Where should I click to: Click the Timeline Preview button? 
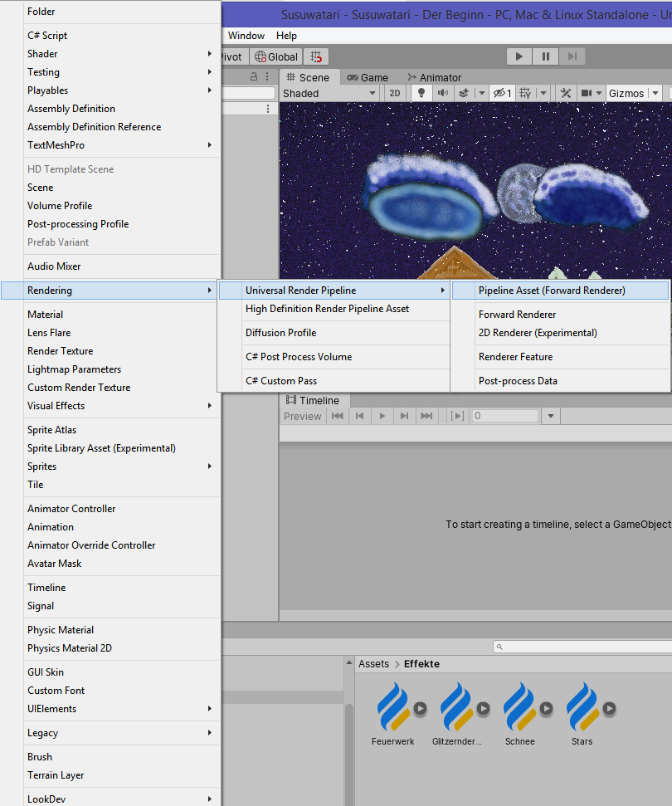[302, 416]
